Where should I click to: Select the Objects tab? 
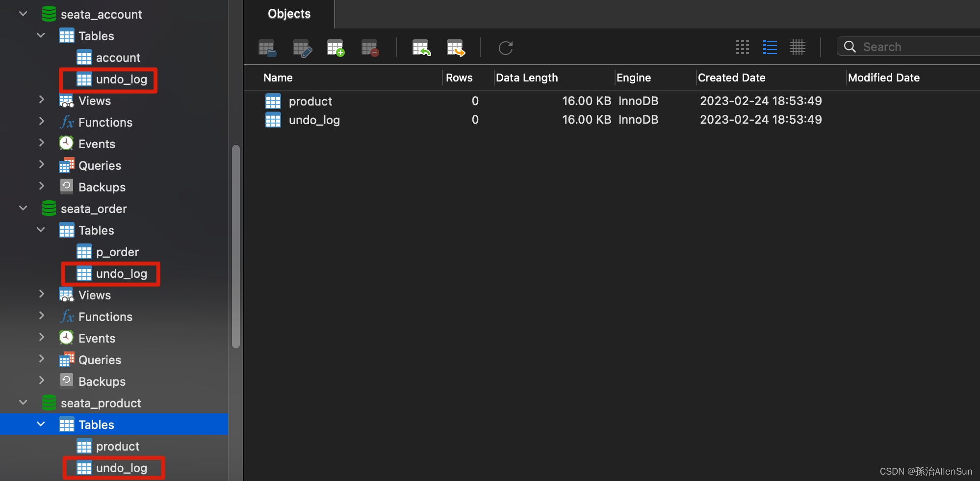coord(289,14)
